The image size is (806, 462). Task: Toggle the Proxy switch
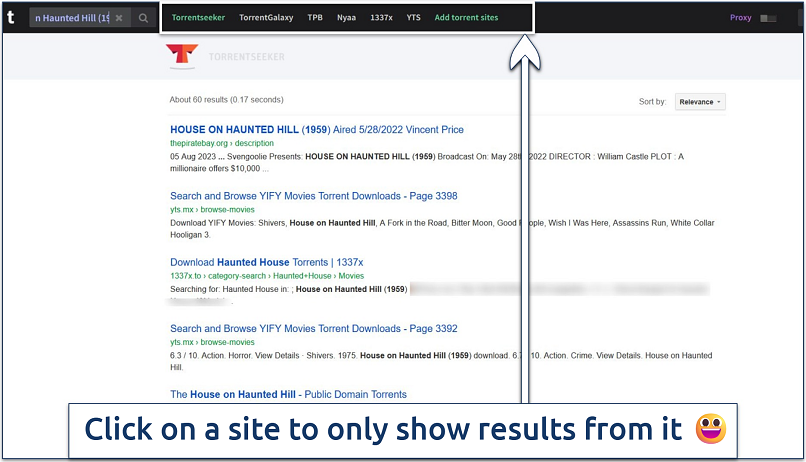pyautogui.click(x=768, y=18)
